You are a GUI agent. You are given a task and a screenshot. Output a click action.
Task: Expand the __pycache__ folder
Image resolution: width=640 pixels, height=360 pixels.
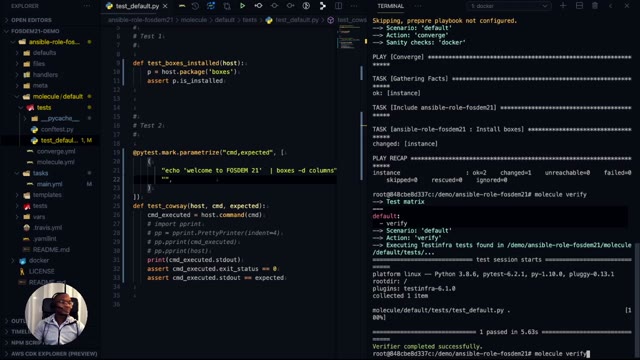pyautogui.click(x=60, y=118)
